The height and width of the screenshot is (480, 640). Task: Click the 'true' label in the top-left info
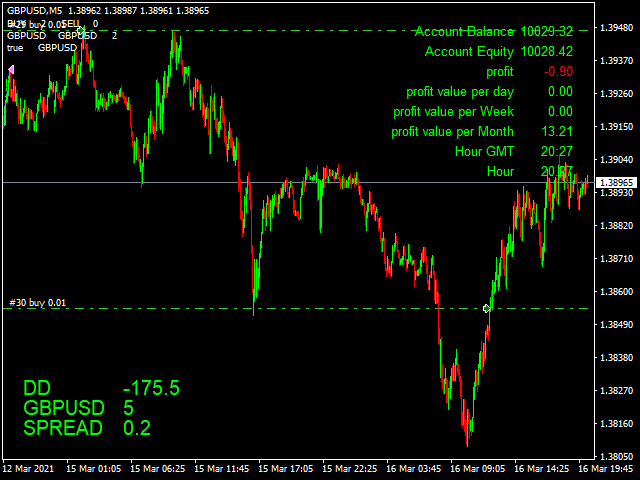15,48
